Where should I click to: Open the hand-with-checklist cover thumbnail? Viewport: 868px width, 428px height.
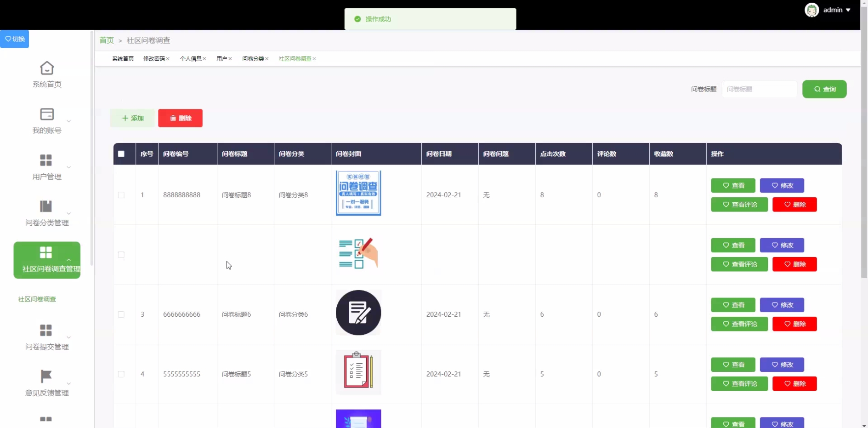click(358, 253)
